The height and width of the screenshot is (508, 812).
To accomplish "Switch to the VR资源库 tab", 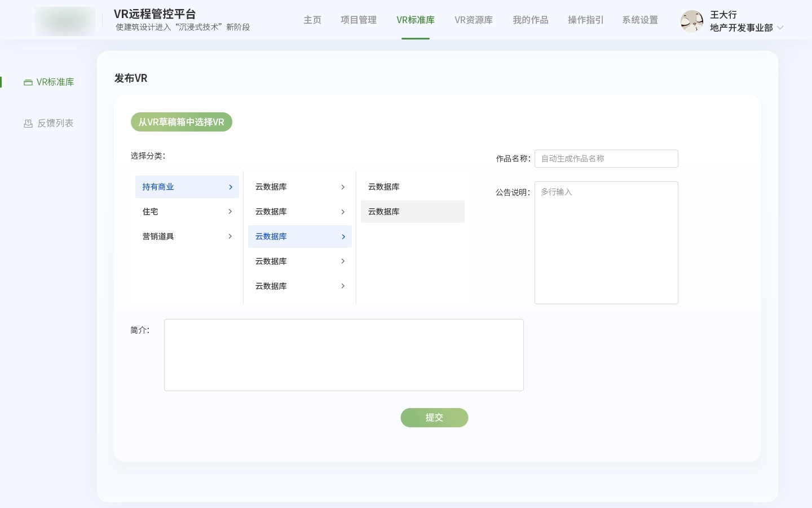I will pyautogui.click(x=474, y=20).
